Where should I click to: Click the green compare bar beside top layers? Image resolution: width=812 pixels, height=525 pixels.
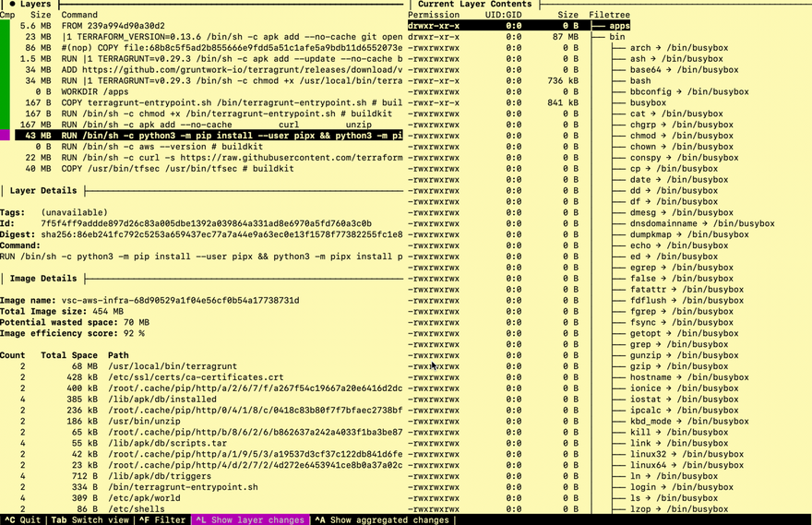[5, 75]
